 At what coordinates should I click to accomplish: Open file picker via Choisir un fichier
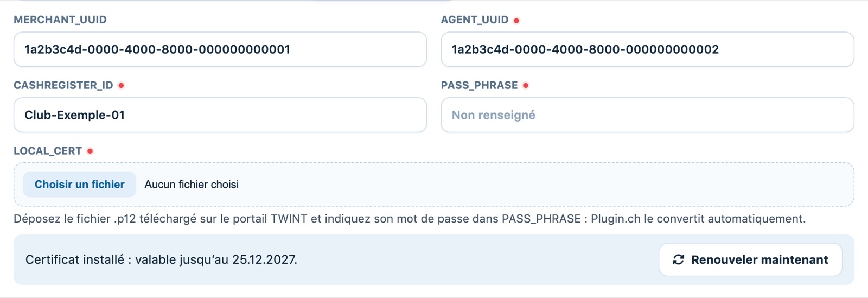coord(79,185)
